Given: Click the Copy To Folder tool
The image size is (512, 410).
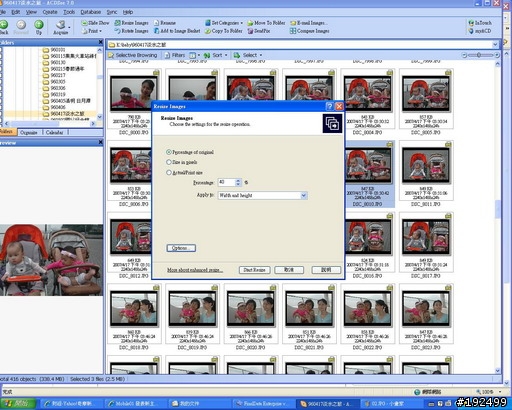Looking at the screenshot, I should click(223, 31).
